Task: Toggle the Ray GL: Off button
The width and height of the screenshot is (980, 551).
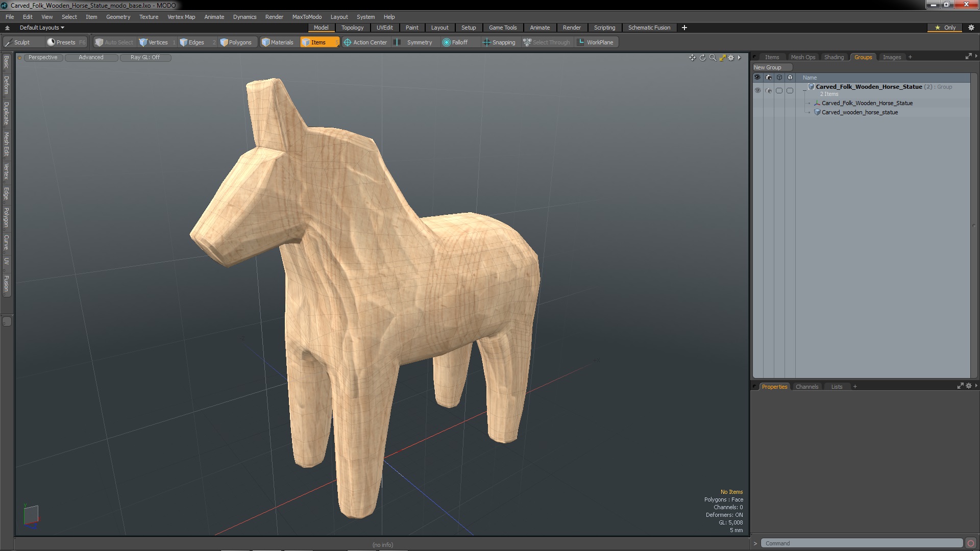Action: (145, 57)
